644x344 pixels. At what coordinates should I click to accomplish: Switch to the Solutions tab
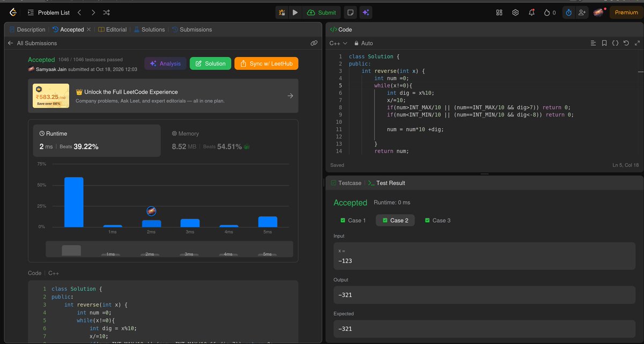[149, 30]
